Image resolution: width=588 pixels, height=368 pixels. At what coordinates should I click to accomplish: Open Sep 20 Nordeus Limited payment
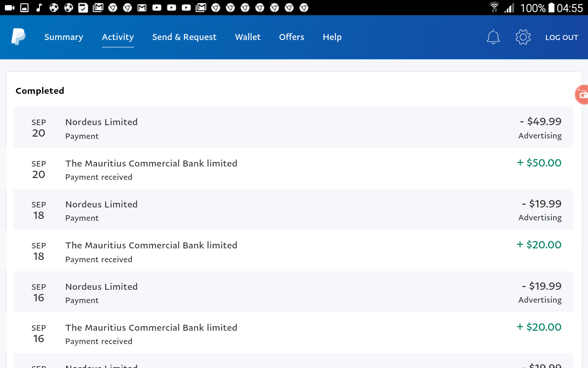[x=293, y=127]
